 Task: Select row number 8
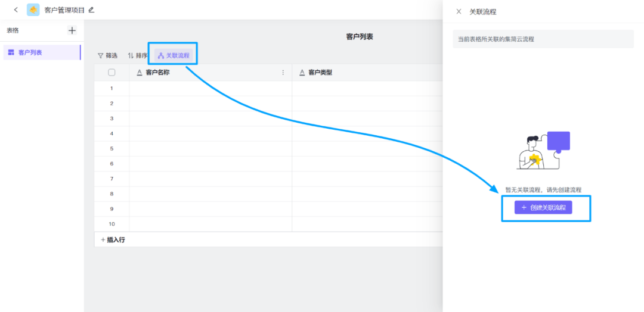[112, 194]
